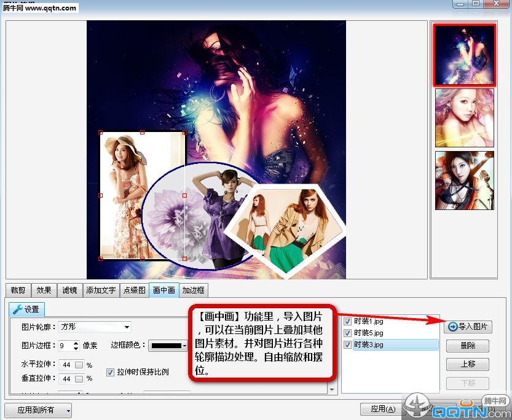512x420 pixels.
Task: Uncheck the 时装5.jpg checkbox
Action: point(347,333)
